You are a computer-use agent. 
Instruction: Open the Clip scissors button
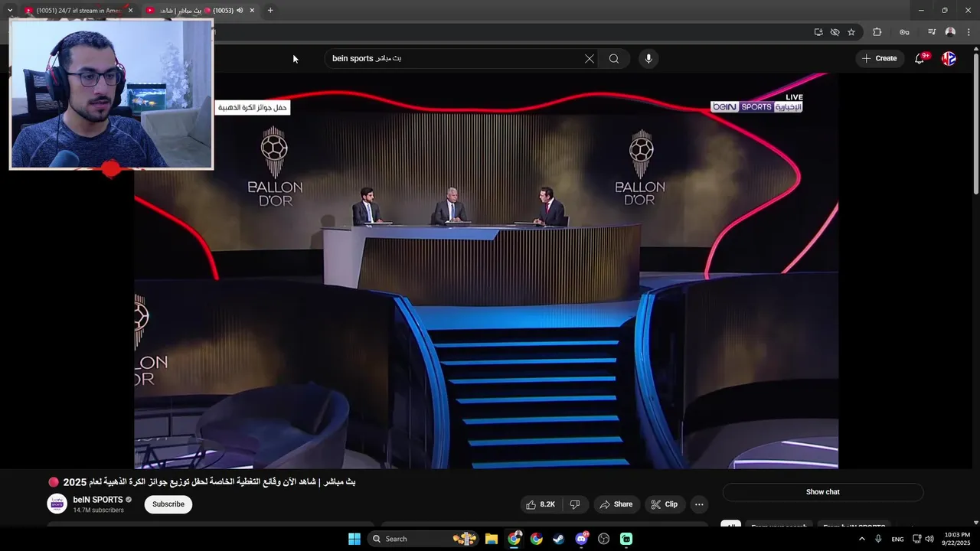665,504
